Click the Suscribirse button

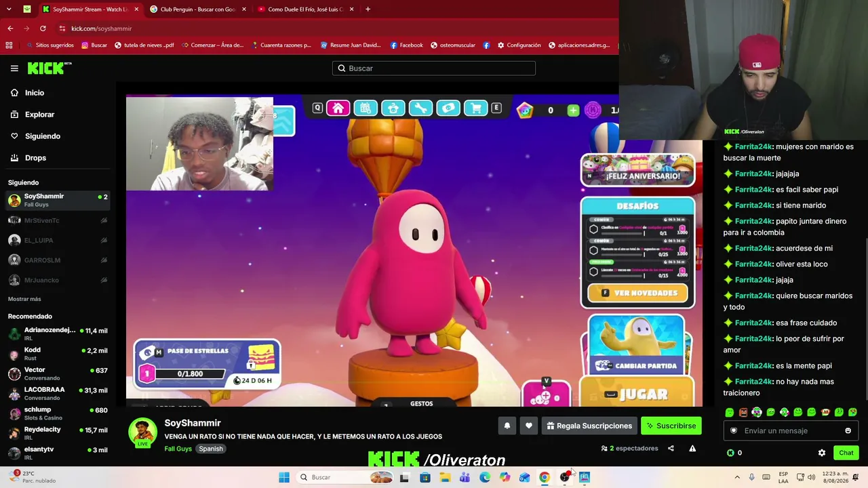point(671,426)
